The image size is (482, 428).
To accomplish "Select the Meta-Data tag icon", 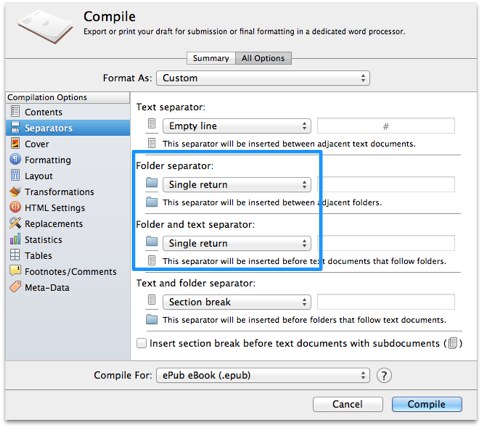I will pos(15,287).
